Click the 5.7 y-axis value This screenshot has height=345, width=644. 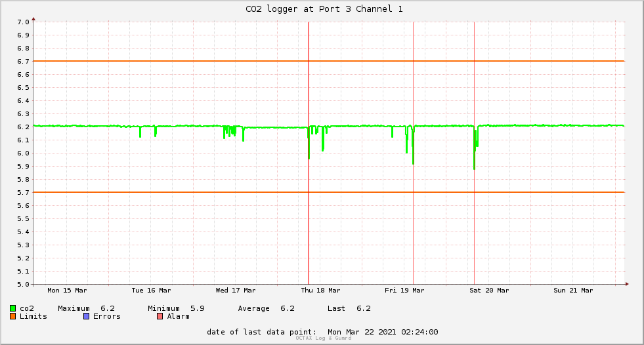tap(24, 193)
